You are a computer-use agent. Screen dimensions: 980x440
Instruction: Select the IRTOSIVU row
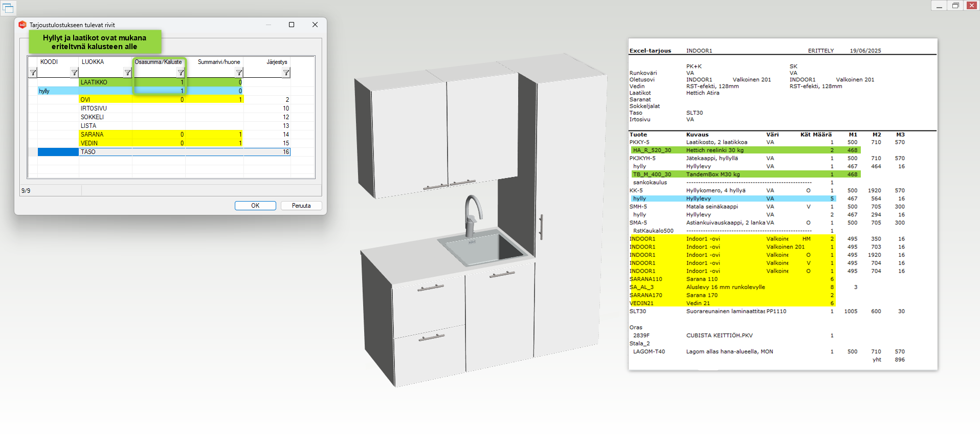(x=105, y=108)
